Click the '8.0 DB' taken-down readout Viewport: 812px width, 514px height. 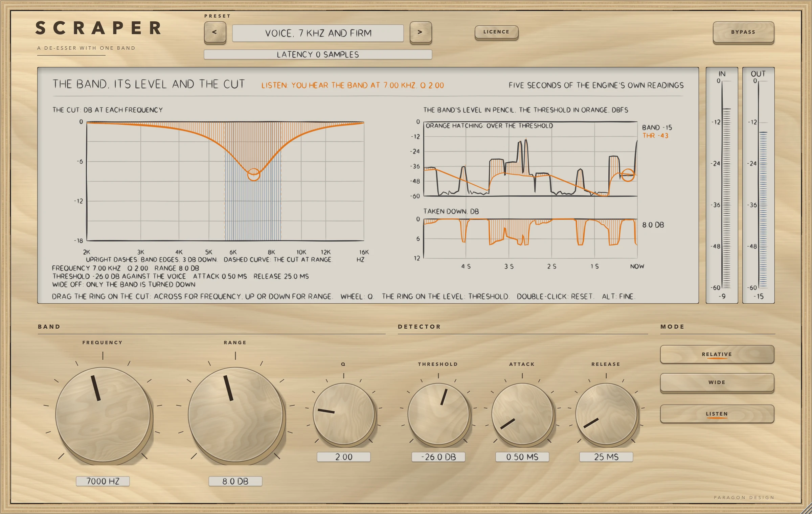653,225
